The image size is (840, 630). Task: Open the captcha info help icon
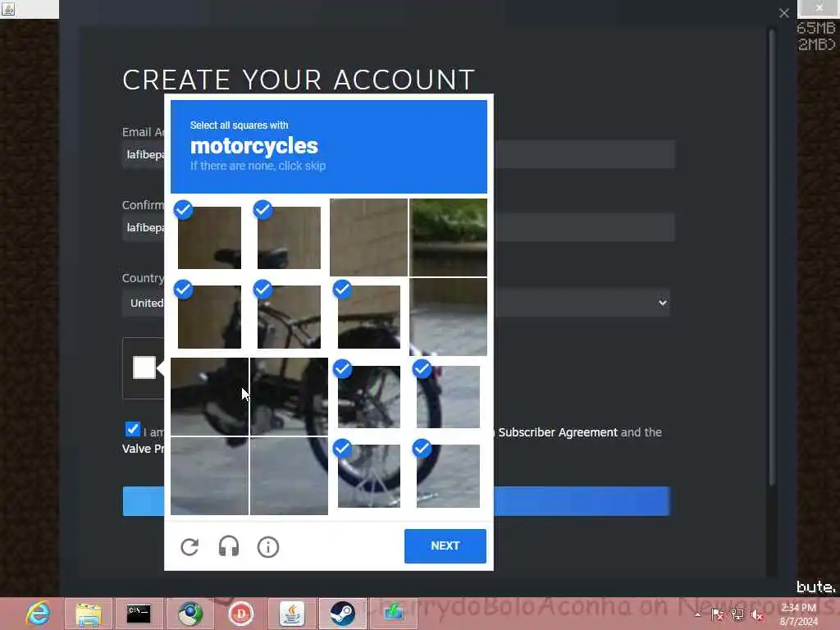click(x=268, y=547)
